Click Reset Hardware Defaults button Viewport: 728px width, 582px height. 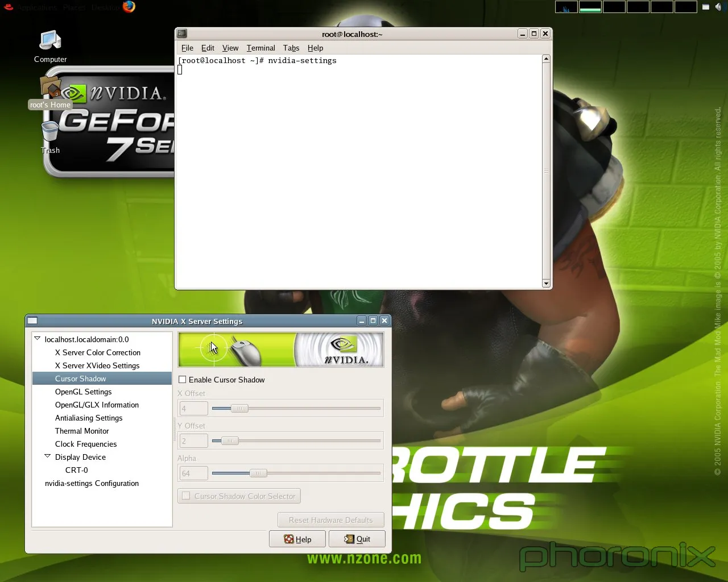click(x=331, y=520)
